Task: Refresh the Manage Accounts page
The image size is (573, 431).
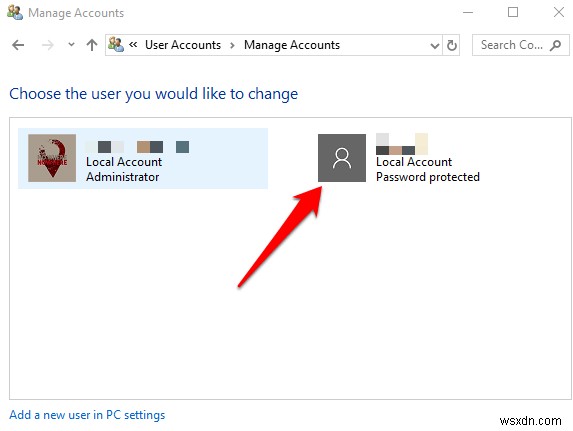Action: coord(452,45)
